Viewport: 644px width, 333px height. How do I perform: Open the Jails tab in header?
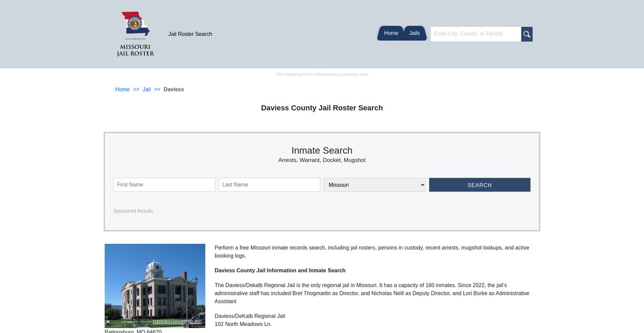click(415, 33)
